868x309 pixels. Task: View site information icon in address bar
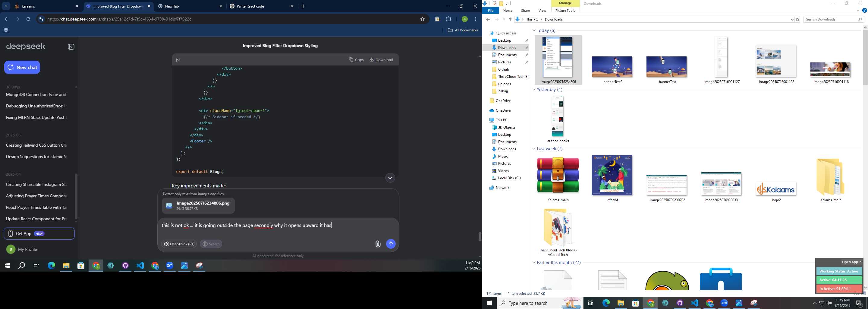pos(41,19)
